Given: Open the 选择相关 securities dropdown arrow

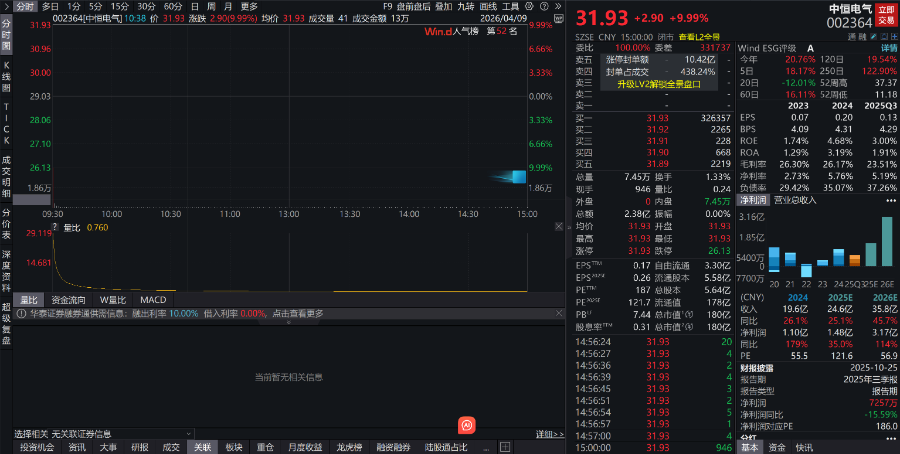Looking at the screenshot, I should [188, 434].
